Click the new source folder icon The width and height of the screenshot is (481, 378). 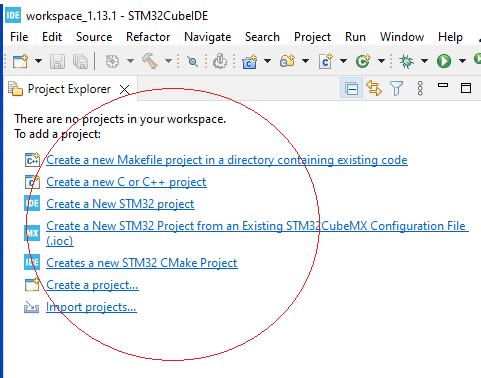287,61
